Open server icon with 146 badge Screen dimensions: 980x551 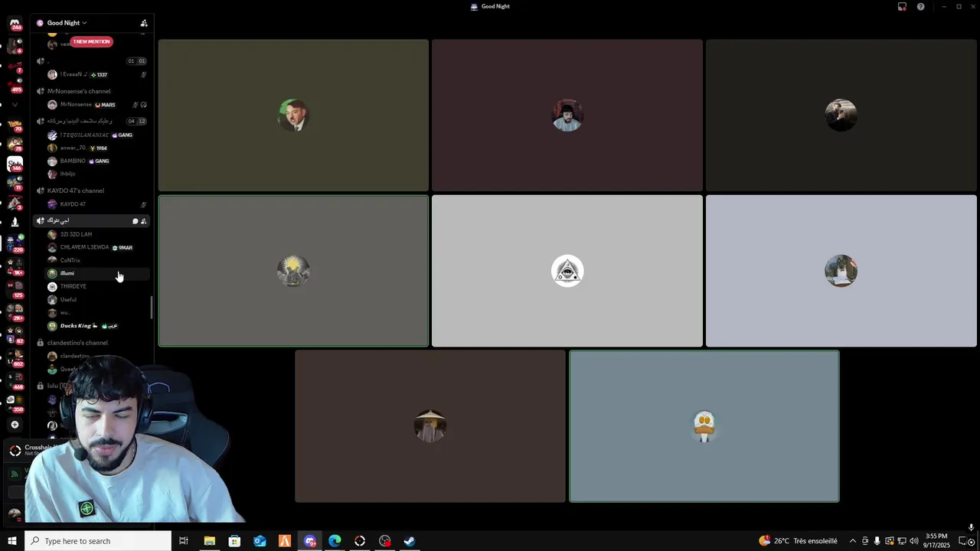pos(15,164)
